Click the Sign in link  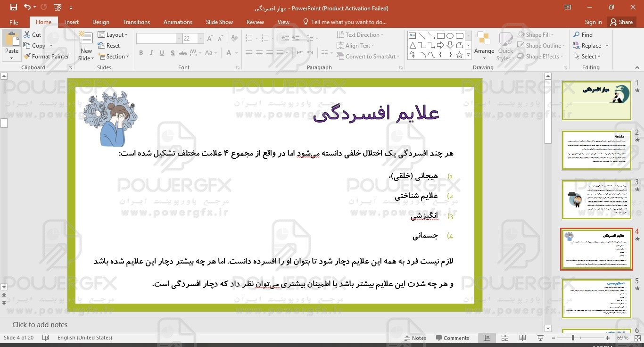pos(593,22)
